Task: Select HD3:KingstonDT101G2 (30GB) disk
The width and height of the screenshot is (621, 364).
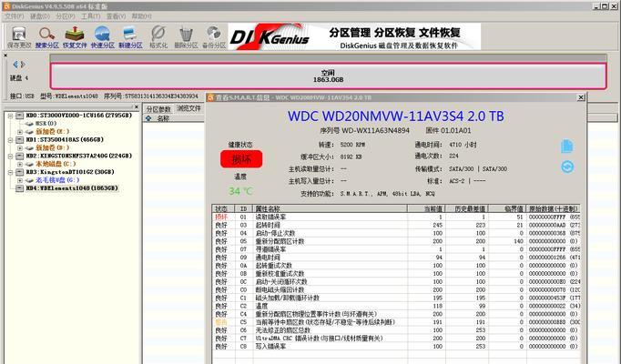Action: pos(70,172)
